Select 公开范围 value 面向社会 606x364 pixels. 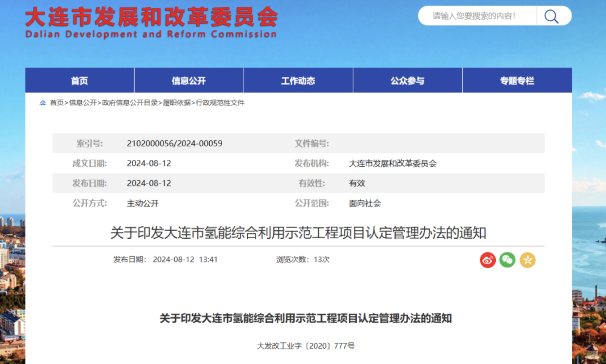click(x=365, y=203)
